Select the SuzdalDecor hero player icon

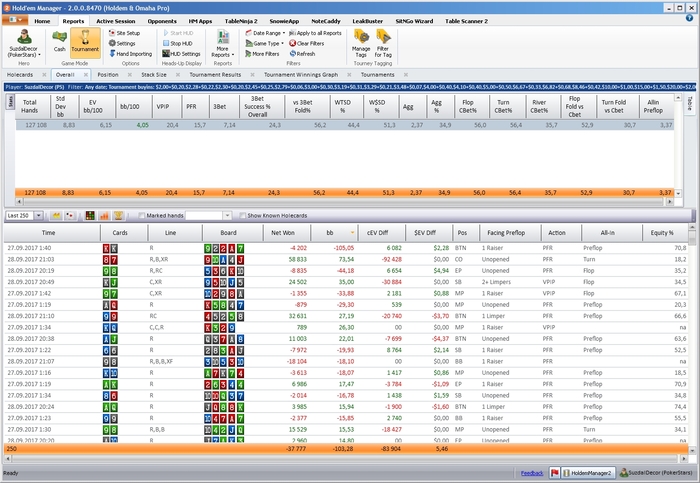pyautogui.click(x=24, y=37)
